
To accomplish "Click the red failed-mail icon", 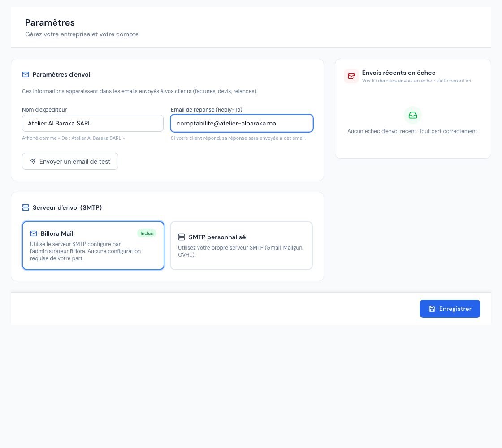I will (x=351, y=76).
